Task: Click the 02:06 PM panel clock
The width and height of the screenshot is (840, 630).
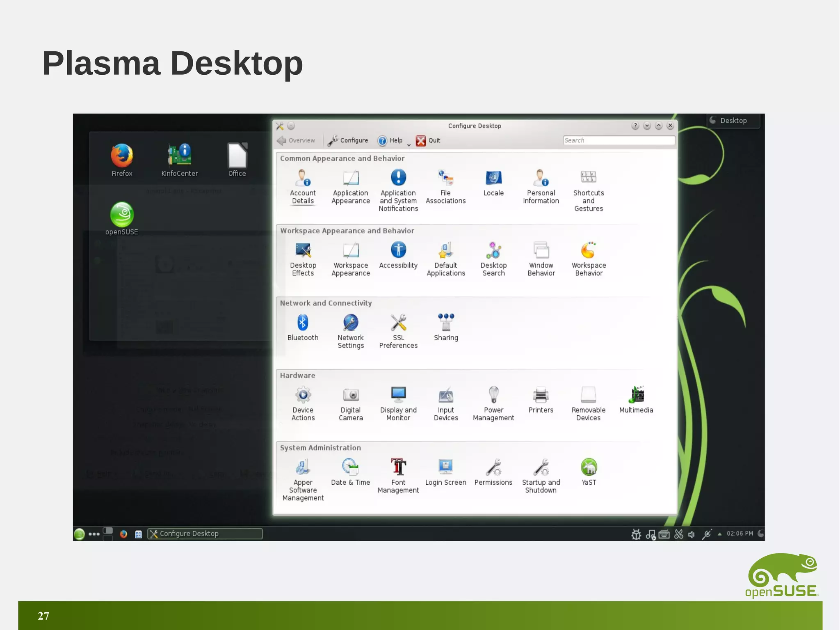Action: coord(740,534)
